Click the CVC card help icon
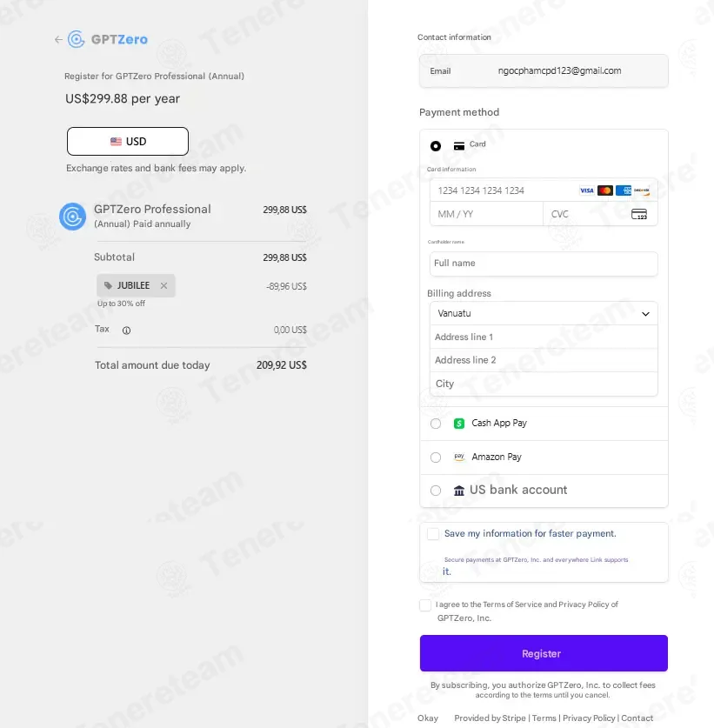The height and width of the screenshot is (728, 714). [x=639, y=214]
